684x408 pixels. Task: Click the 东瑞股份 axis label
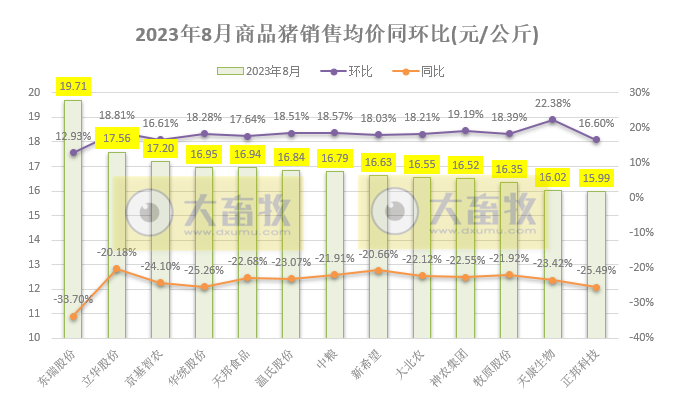(x=56, y=368)
